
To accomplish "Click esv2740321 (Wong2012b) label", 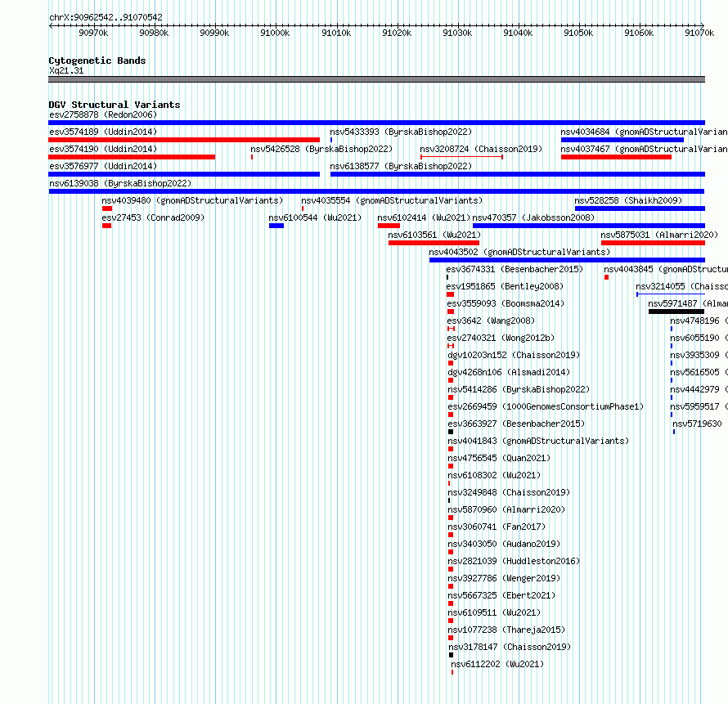I will (501, 338).
